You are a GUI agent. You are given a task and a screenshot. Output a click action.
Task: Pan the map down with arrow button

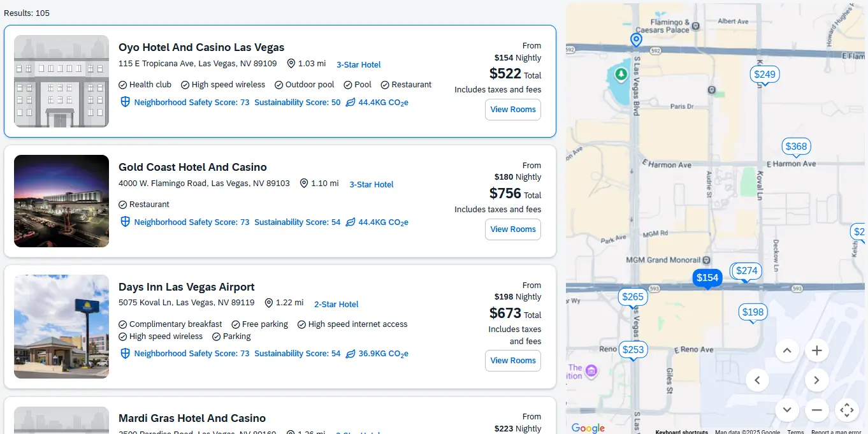pos(787,410)
